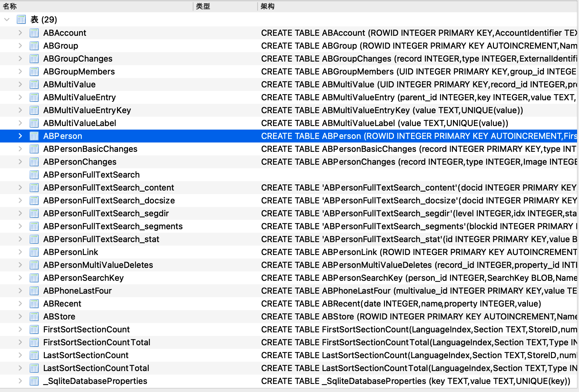Expand the selected ABPerson table row
This screenshot has height=392, width=579.
[x=20, y=136]
